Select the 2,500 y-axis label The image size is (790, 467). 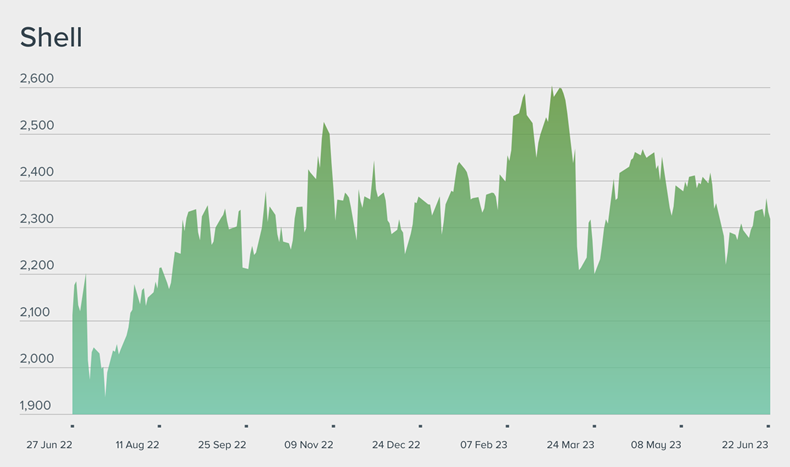click(37, 126)
